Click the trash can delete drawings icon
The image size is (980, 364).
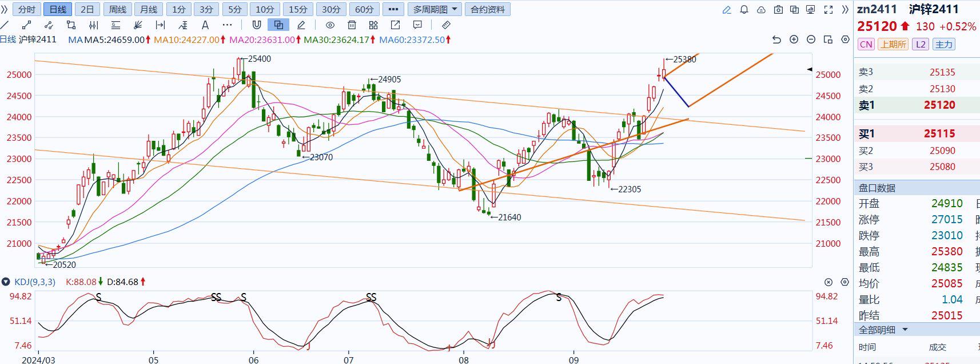pos(352,25)
